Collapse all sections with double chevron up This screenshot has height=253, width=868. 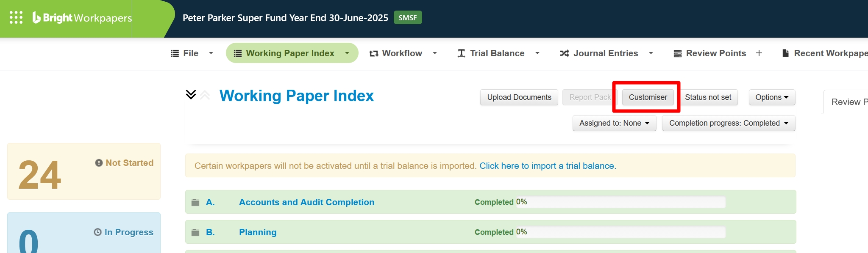coord(205,95)
